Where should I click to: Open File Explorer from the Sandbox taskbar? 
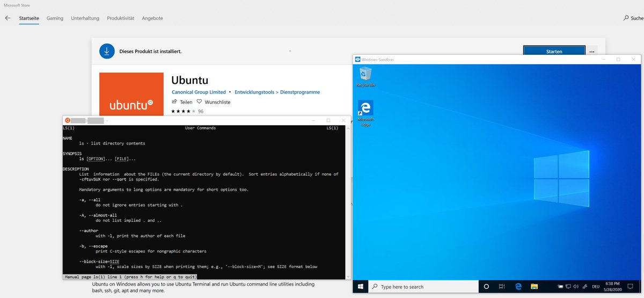[535, 287]
